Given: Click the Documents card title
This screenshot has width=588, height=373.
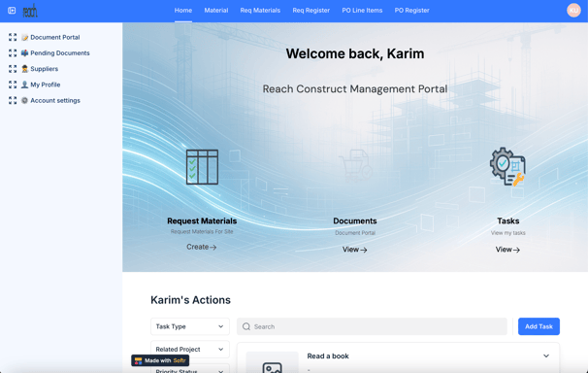Looking at the screenshot, I should 355,221.
